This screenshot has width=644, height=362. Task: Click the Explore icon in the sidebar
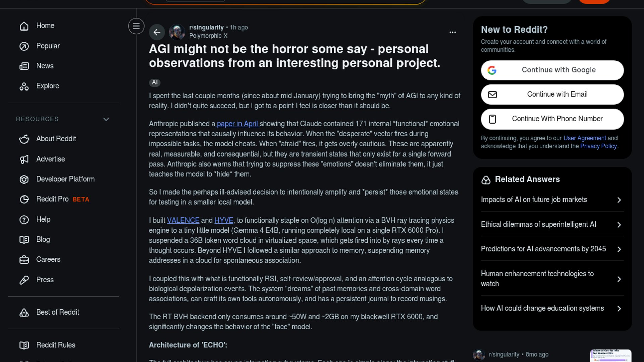tap(24, 86)
